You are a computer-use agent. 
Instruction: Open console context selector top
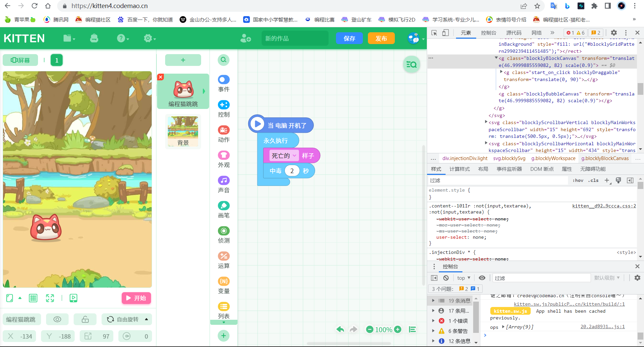[x=464, y=278]
